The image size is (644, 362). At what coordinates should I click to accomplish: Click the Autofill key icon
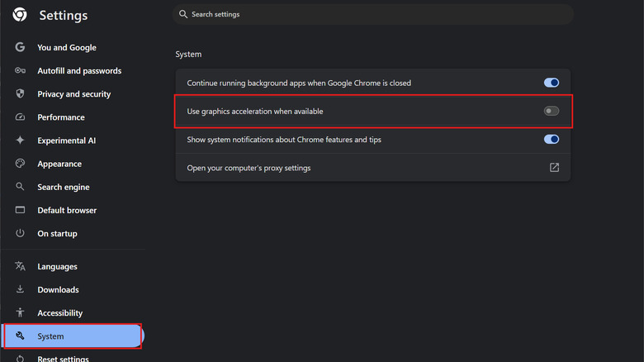coord(20,71)
